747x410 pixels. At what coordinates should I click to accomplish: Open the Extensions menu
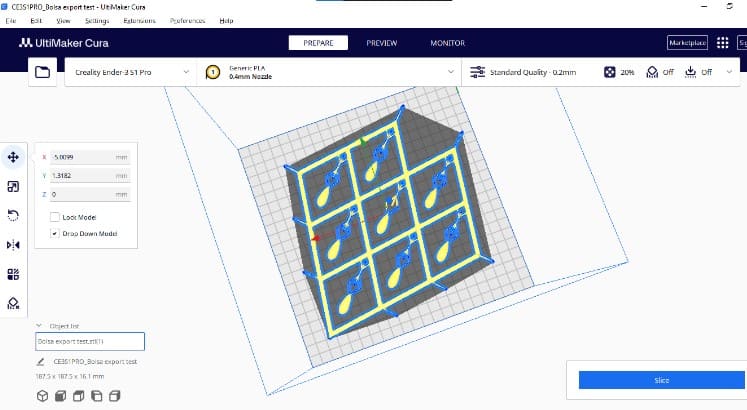point(139,21)
